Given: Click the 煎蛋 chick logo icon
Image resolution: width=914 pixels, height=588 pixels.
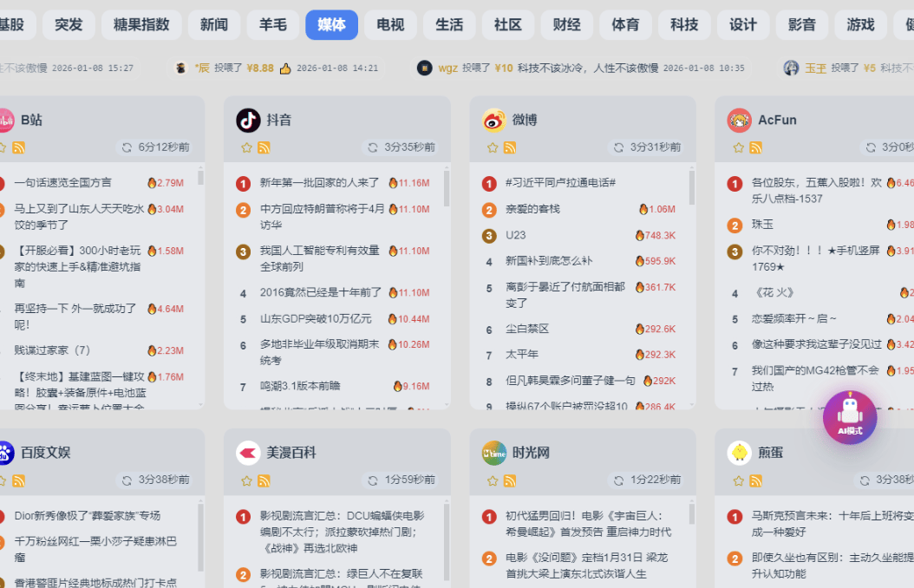Looking at the screenshot, I should 739,453.
